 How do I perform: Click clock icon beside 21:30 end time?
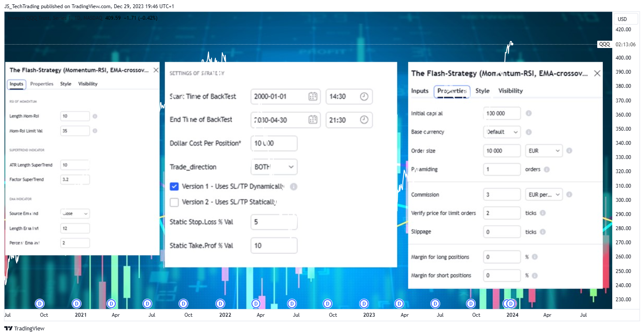point(364,120)
